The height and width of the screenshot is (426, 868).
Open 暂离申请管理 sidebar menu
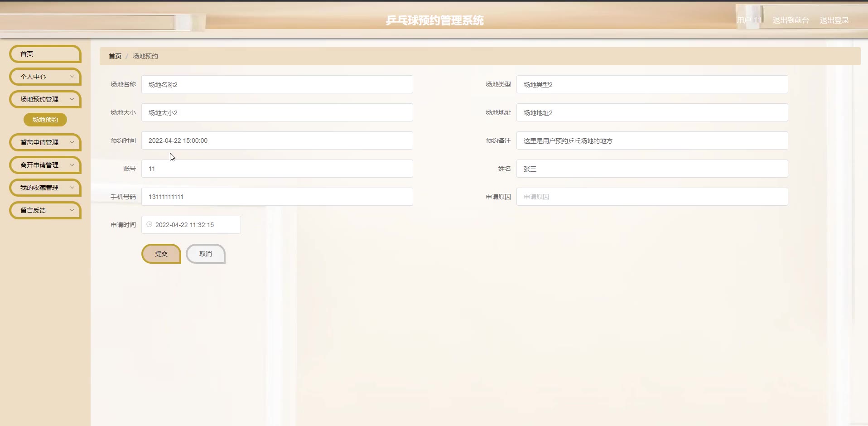45,142
